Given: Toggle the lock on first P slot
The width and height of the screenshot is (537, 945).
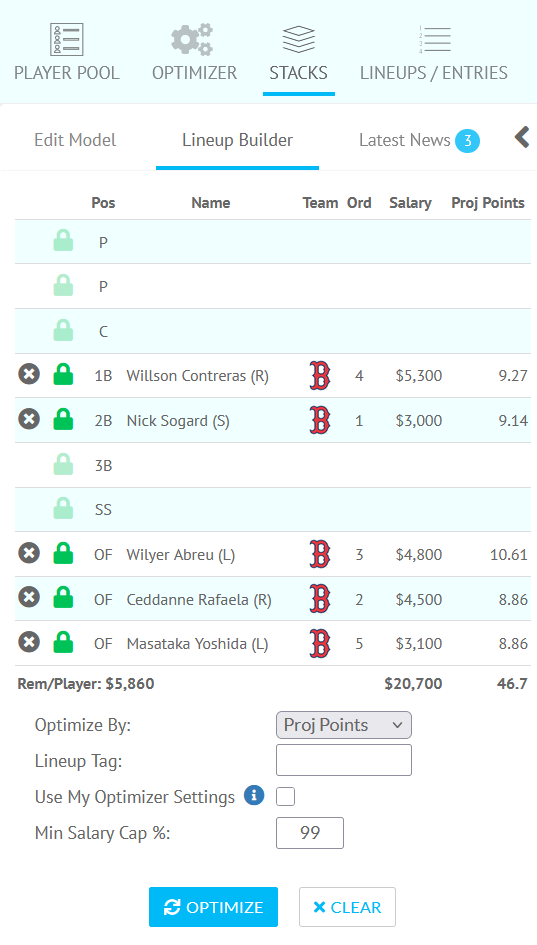Looking at the screenshot, I should point(63,240).
